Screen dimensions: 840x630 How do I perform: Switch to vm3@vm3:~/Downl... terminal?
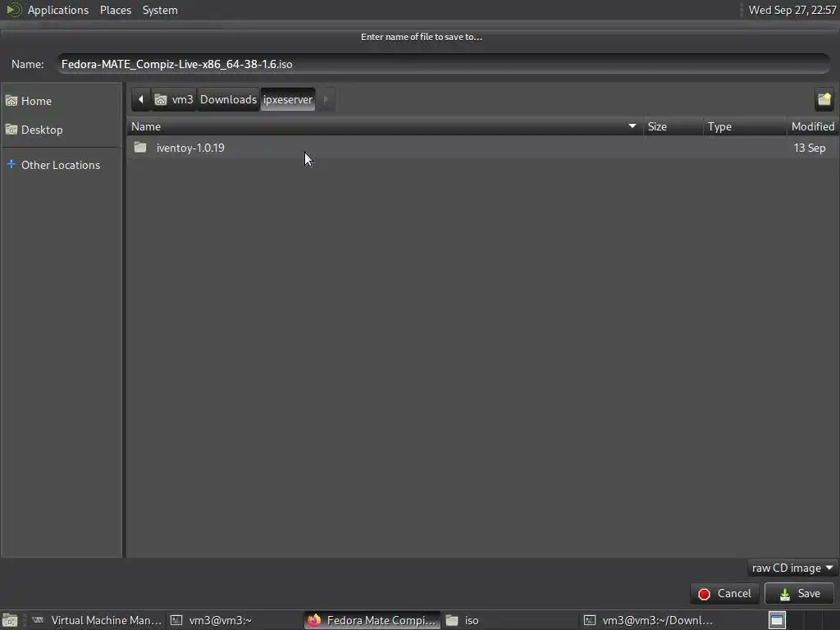tap(650, 620)
